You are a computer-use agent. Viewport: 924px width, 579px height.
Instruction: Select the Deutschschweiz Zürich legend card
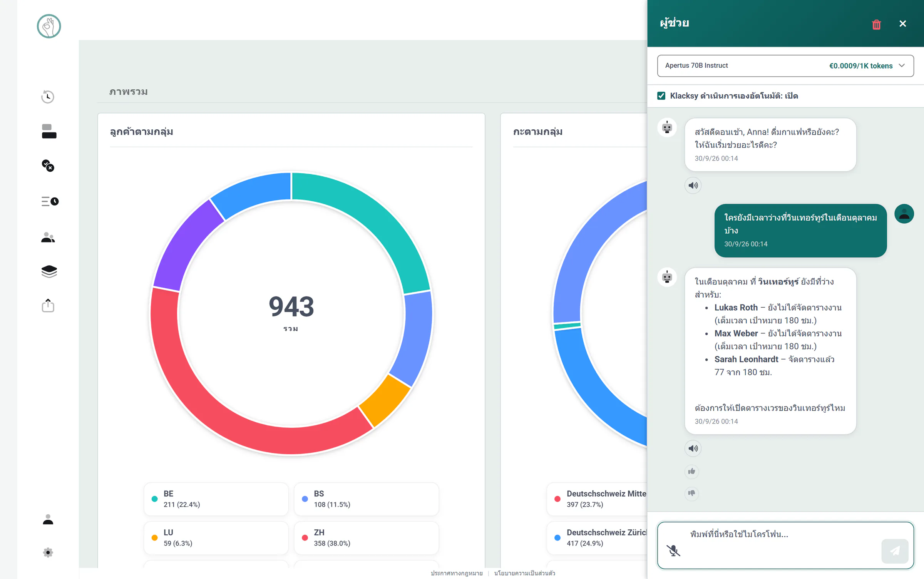pyautogui.click(x=597, y=538)
